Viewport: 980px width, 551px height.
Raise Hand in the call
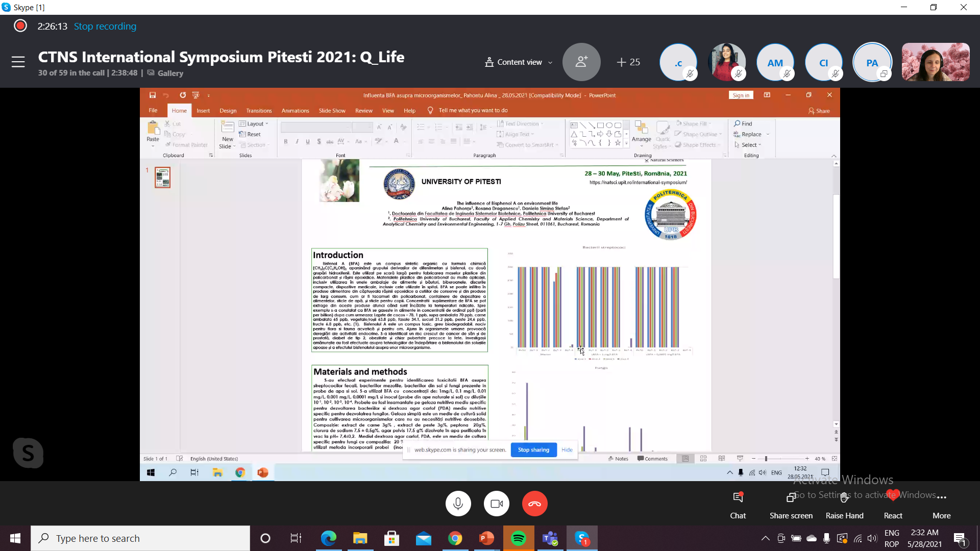click(x=844, y=505)
